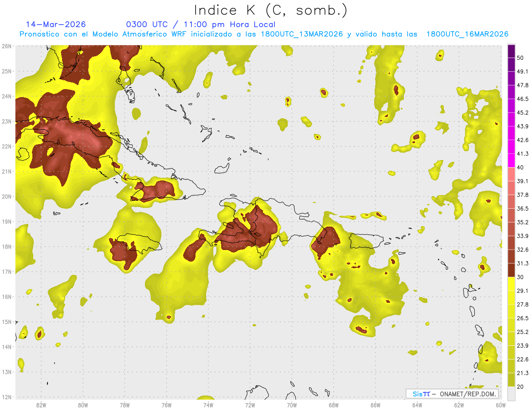Click the latitude axis label "24N"
Image resolution: width=532 pixels, height=411 pixels.
(7, 96)
